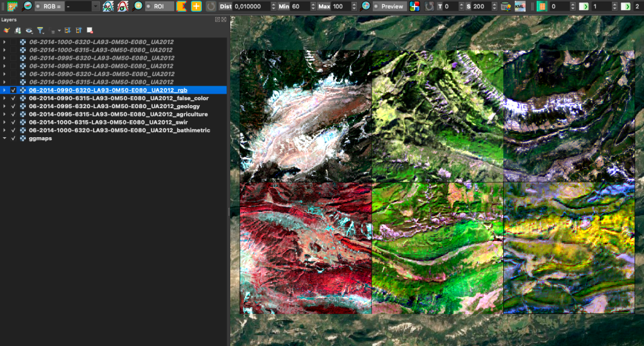This screenshot has height=346, width=644.
Task: Hide the ggmaps layer with its checkbox
Action: 13,138
